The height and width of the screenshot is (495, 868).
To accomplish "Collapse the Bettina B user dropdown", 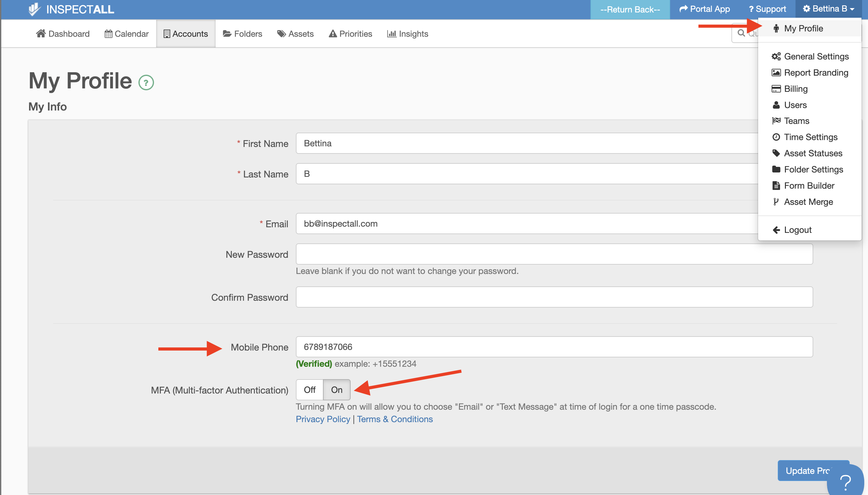I will [828, 9].
